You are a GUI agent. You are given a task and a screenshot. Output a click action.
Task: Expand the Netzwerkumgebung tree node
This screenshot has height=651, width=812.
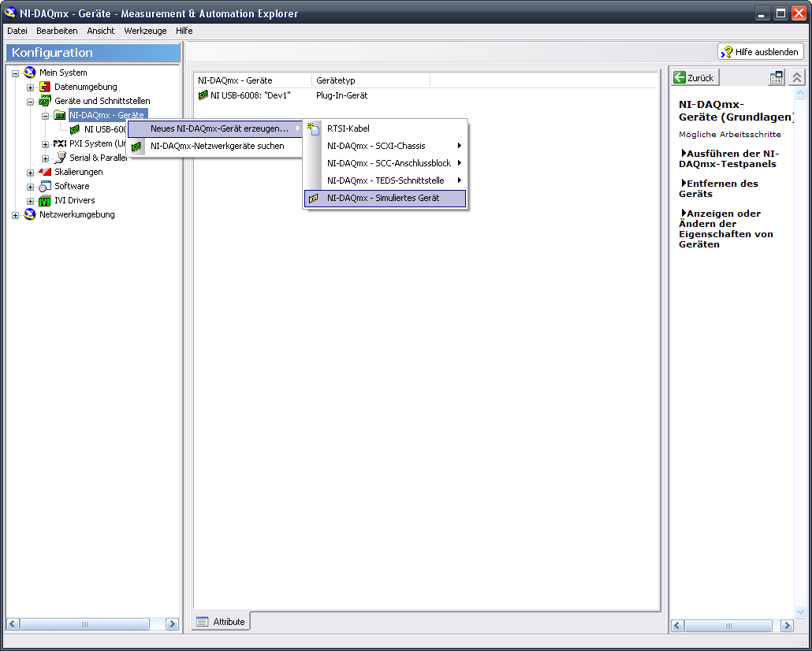[x=16, y=215]
